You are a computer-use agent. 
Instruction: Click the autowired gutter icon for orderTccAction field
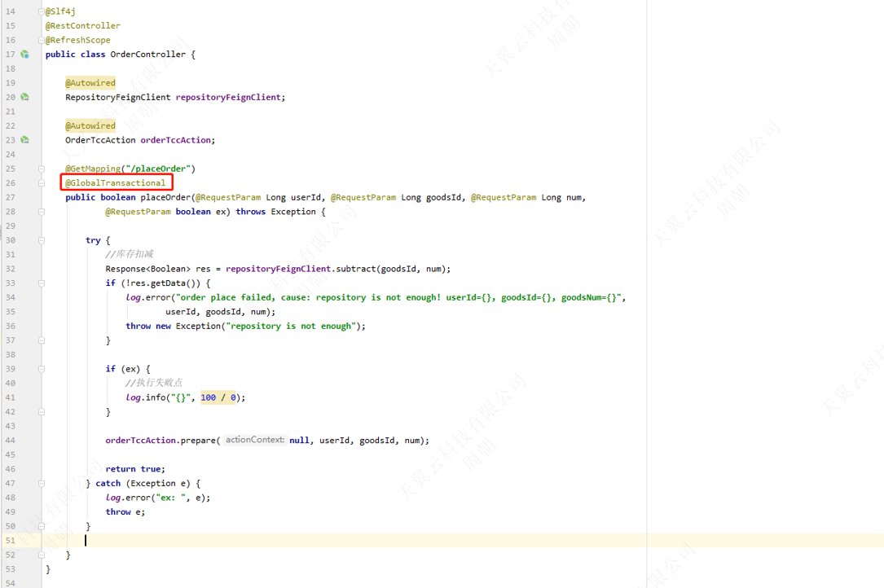(x=24, y=140)
